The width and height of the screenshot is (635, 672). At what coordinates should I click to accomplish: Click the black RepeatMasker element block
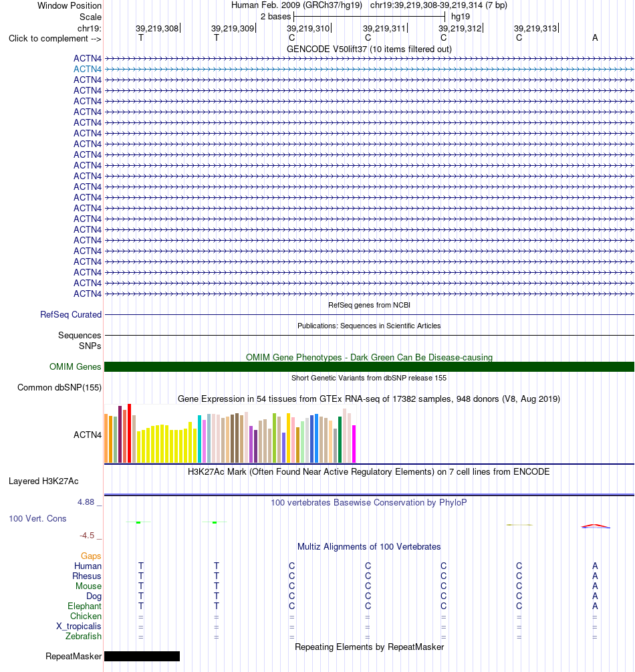tap(142, 656)
